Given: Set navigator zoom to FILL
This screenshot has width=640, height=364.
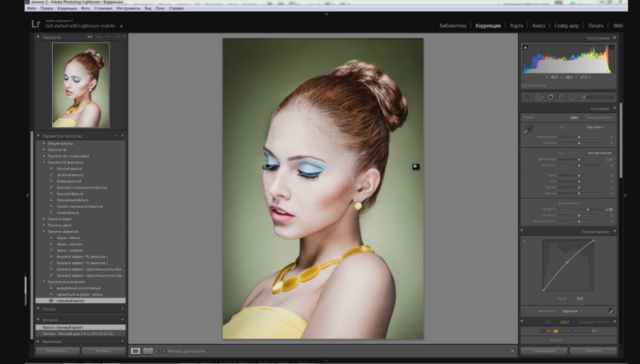Looking at the screenshot, I should [x=99, y=37].
